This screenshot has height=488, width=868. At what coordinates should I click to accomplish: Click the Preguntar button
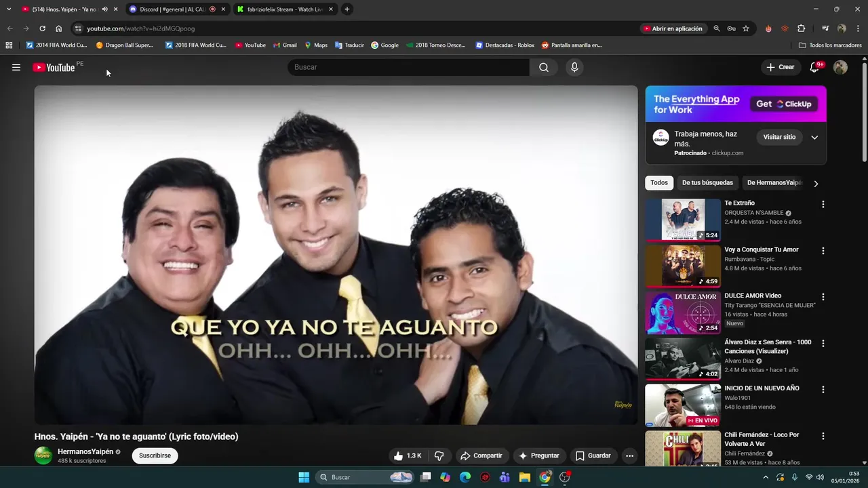(x=539, y=455)
